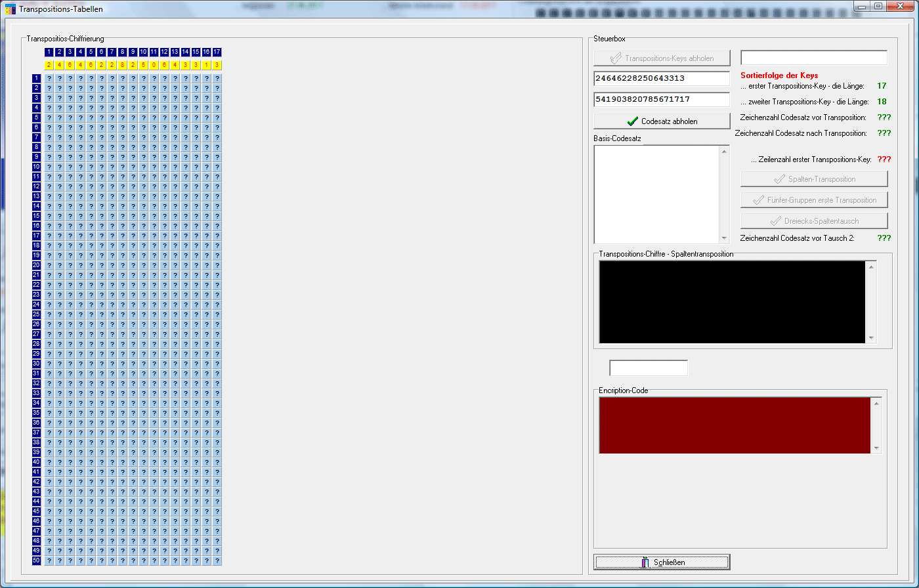This screenshot has height=588, width=919.
Task: Click the Schließen button
Action: click(x=662, y=562)
